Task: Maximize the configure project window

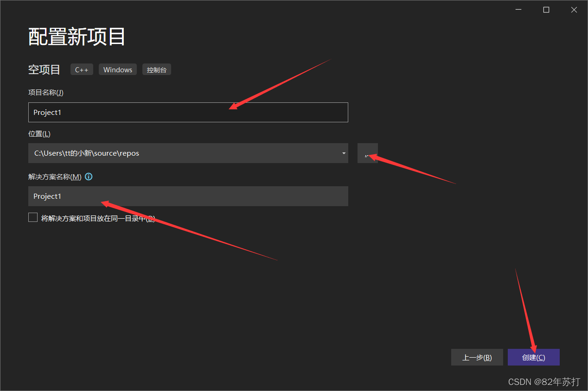Action: pos(546,10)
